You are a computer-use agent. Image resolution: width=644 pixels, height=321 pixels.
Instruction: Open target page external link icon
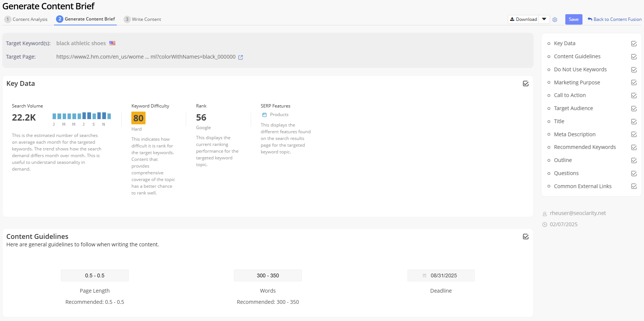click(241, 57)
